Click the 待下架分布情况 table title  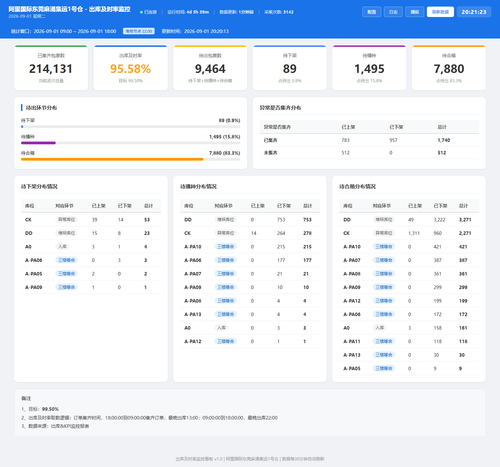coord(39,186)
